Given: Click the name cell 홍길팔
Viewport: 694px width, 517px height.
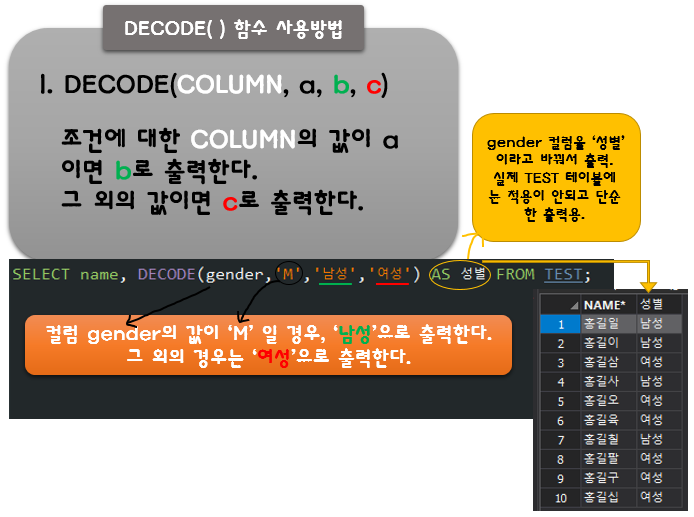Looking at the screenshot, I should click(608, 459).
